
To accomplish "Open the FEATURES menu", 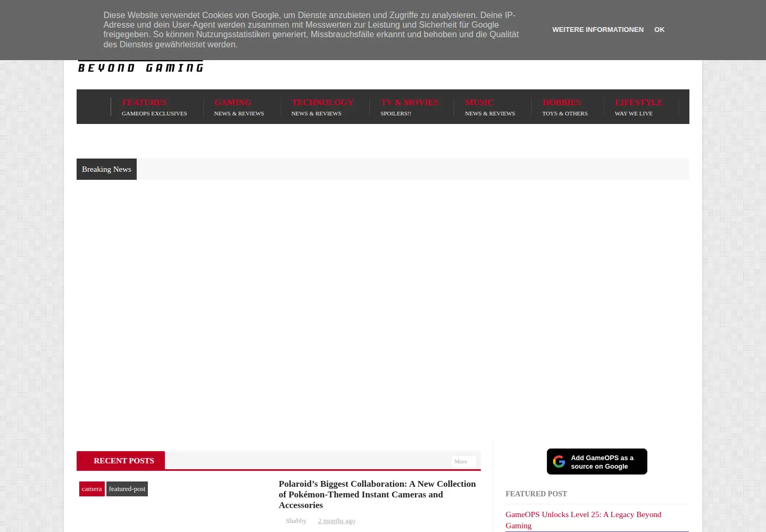I will tap(154, 107).
